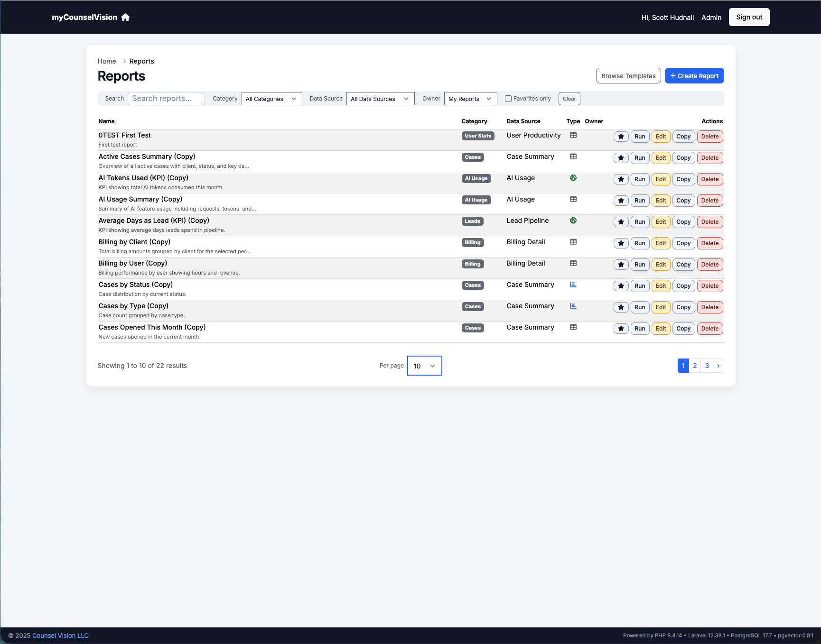Open Counsel Vision LLC footer link
The image size is (821, 644).
60,635
